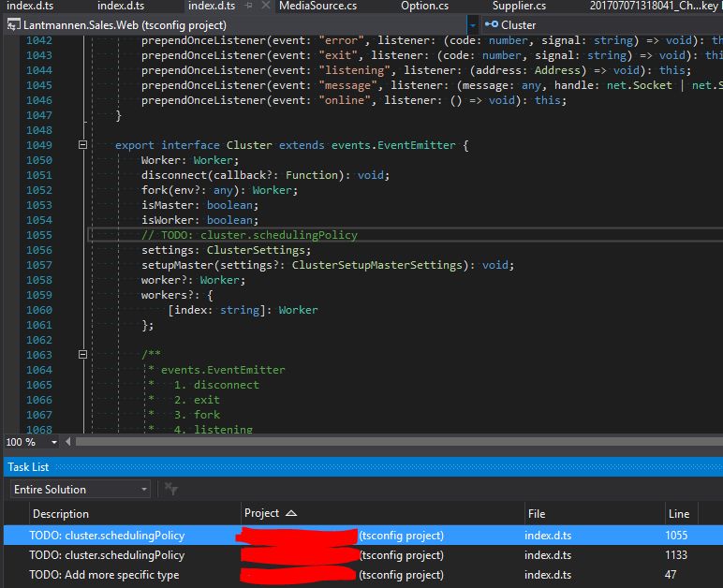Click line number 1055 in the gutter
Screen dimensions: 723x588
point(39,235)
